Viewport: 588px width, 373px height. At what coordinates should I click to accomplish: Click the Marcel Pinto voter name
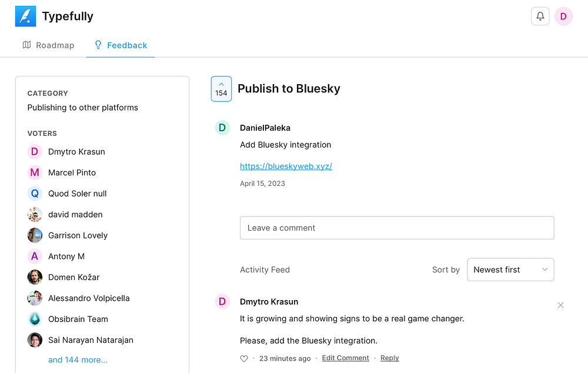pyautogui.click(x=72, y=172)
